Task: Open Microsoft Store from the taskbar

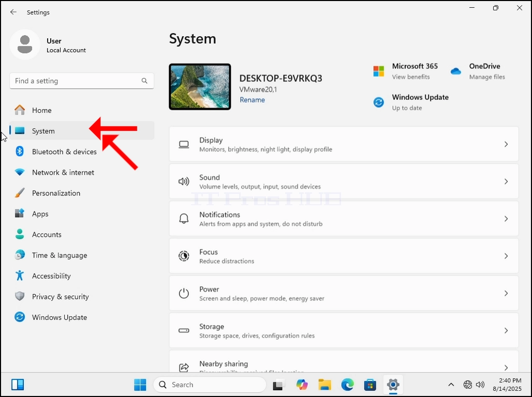Action: [370, 385]
